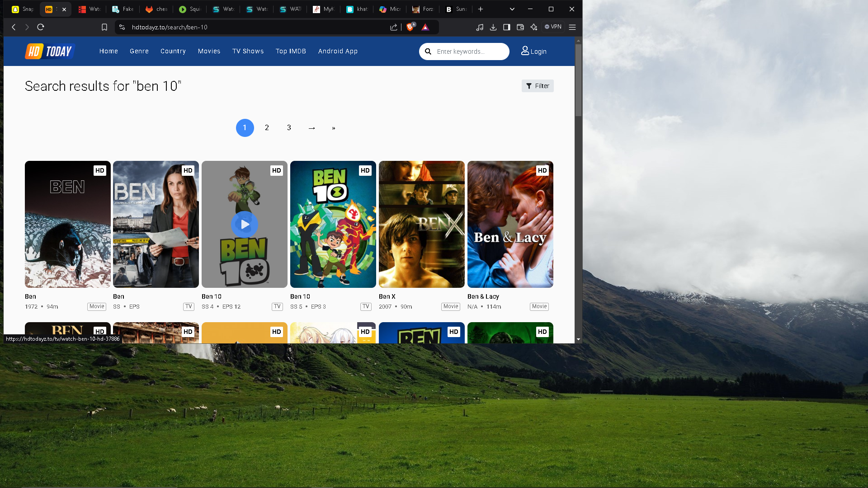The image size is (868, 488).
Task: Go to results page 3
Action: pyautogui.click(x=289, y=128)
